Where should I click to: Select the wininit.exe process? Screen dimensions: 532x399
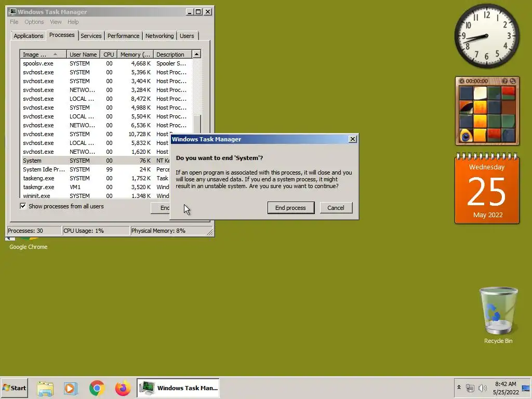click(95, 195)
